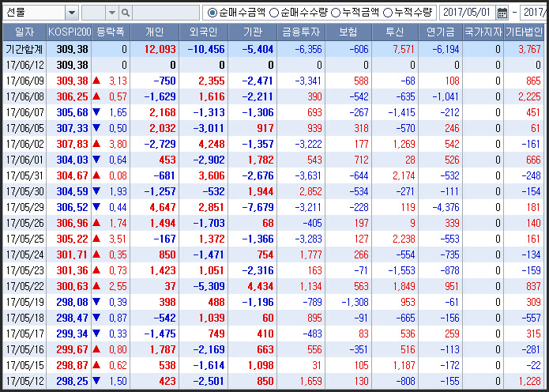The image size is (549, 392).
Task: Click the up arrow in 17/05/25 row
Action: coord(96,239)
